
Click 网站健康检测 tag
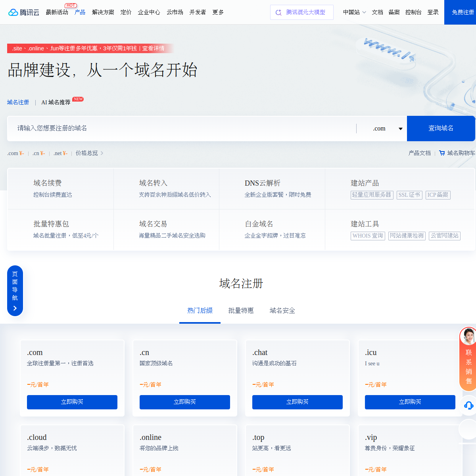pos(407,236)
